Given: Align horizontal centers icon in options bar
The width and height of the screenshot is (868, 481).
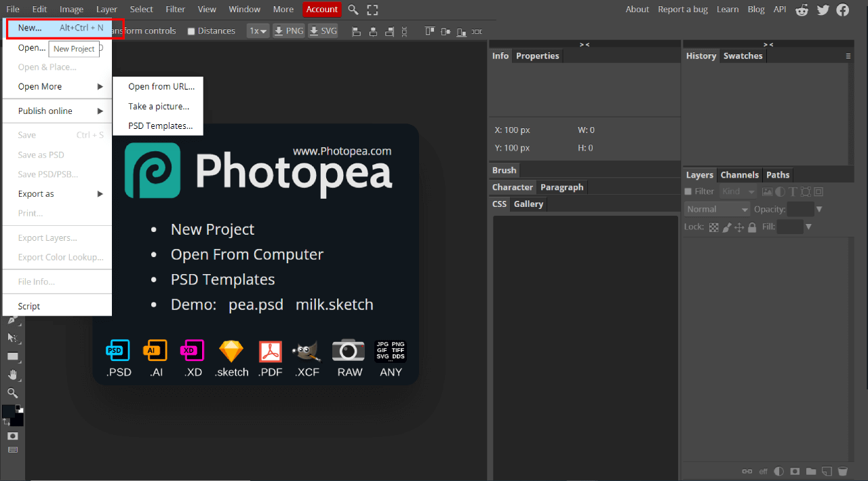Looking at the screenshot, I should tap(373, 31).
